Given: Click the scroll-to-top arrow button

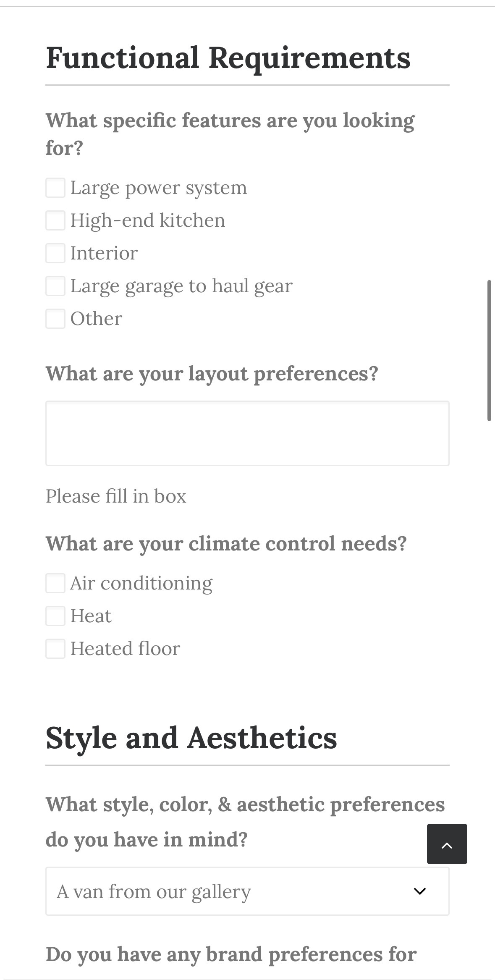Looking at the screenshot, I should tap(447, 844).
